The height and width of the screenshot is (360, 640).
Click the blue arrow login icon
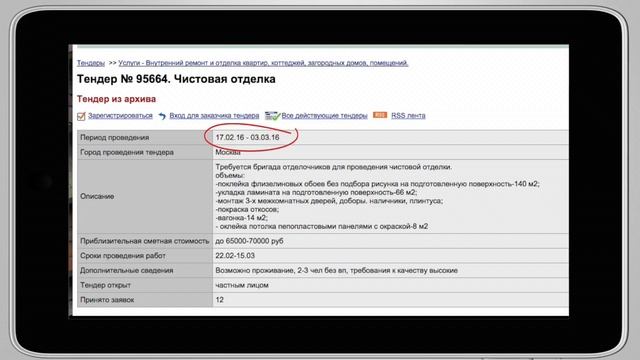162,116
